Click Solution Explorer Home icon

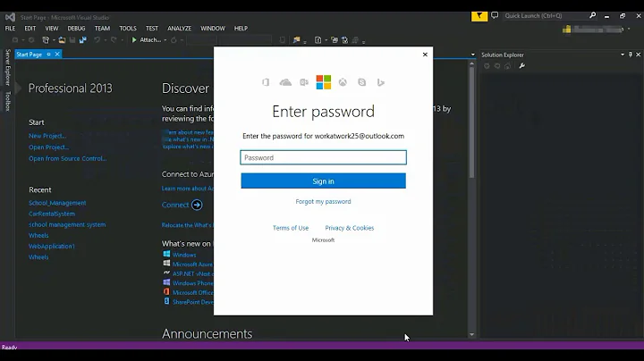(508, 65)
